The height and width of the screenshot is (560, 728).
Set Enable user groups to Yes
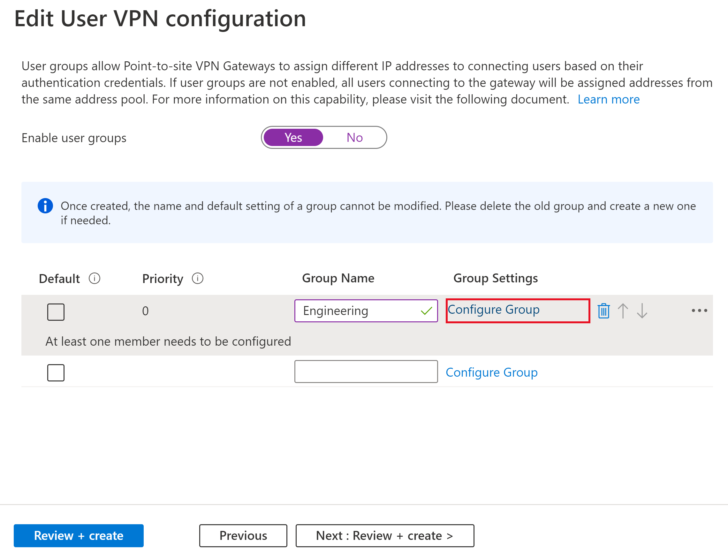coord(293,137)
